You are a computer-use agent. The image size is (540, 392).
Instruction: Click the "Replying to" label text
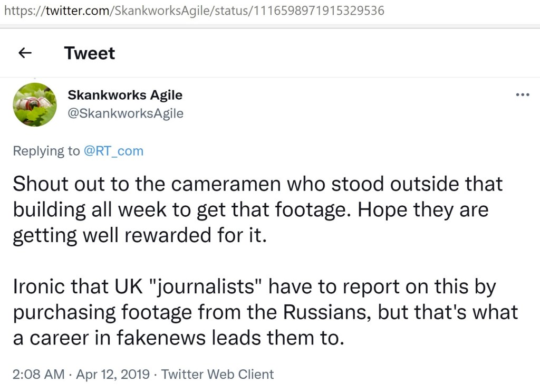point(46,151)
